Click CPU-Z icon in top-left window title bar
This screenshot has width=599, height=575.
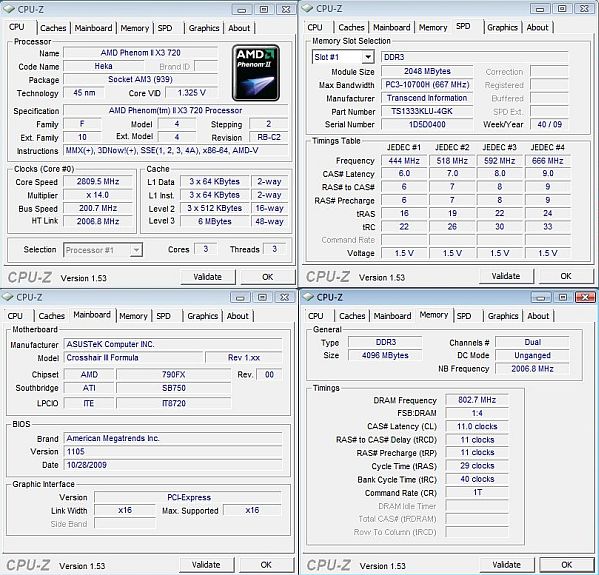click(x=9, y=9)
